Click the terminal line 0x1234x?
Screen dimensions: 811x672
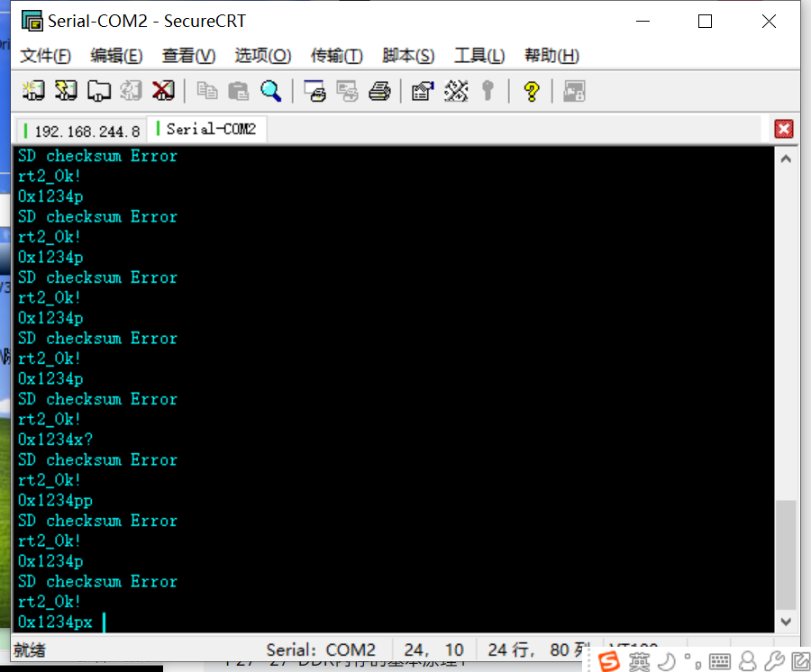pos(55,440)
